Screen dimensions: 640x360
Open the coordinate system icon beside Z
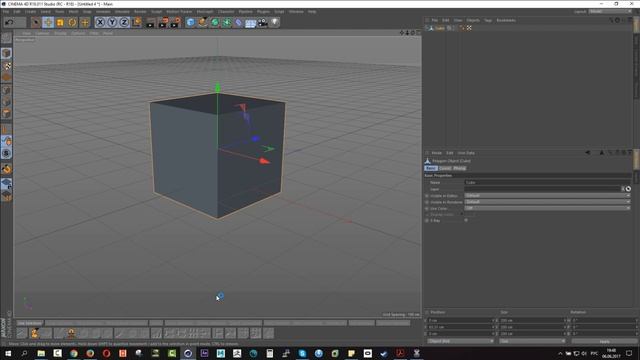coord(137,22)
